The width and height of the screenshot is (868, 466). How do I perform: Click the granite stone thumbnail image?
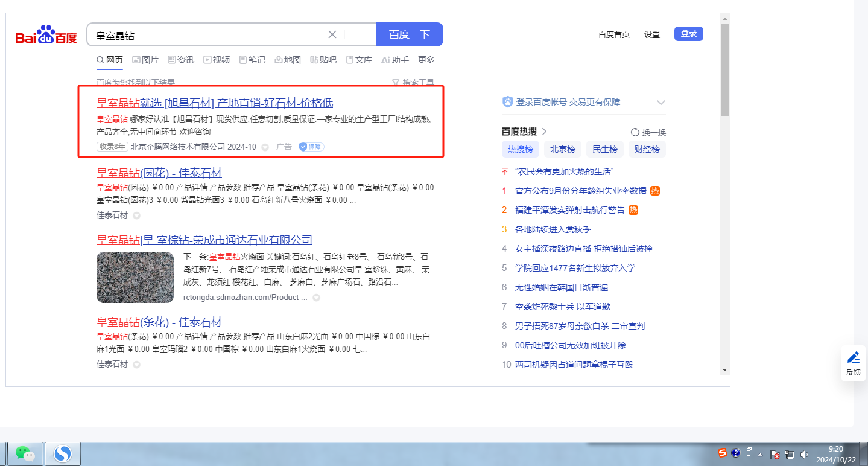click(x=135, y=277)
